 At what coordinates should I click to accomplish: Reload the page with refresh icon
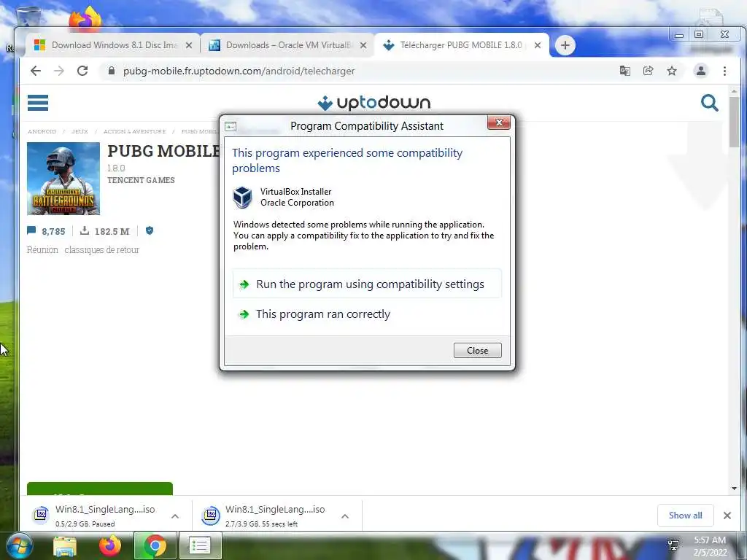point(82,71)
